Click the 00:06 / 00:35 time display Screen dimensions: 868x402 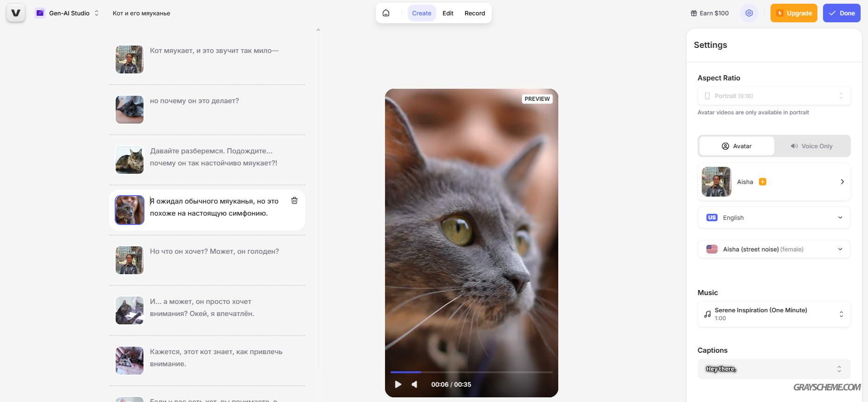[451, 384]
